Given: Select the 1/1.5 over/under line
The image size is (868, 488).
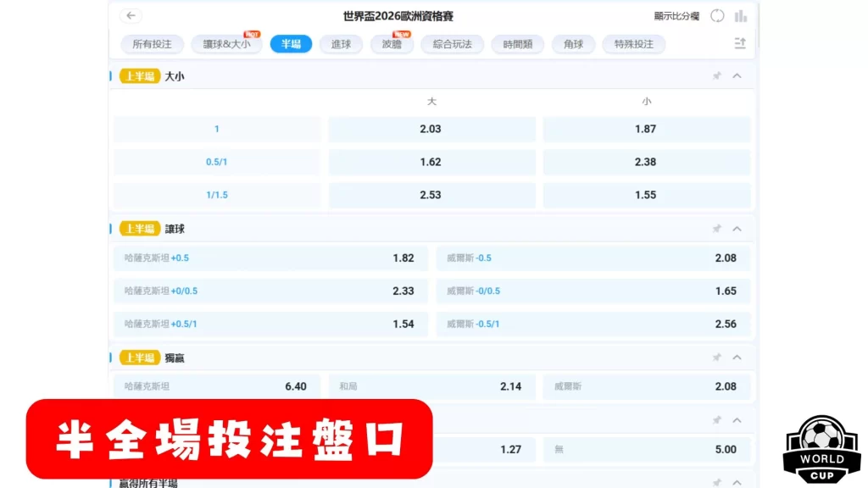Looking at the screenshot, I should [216, 195].
